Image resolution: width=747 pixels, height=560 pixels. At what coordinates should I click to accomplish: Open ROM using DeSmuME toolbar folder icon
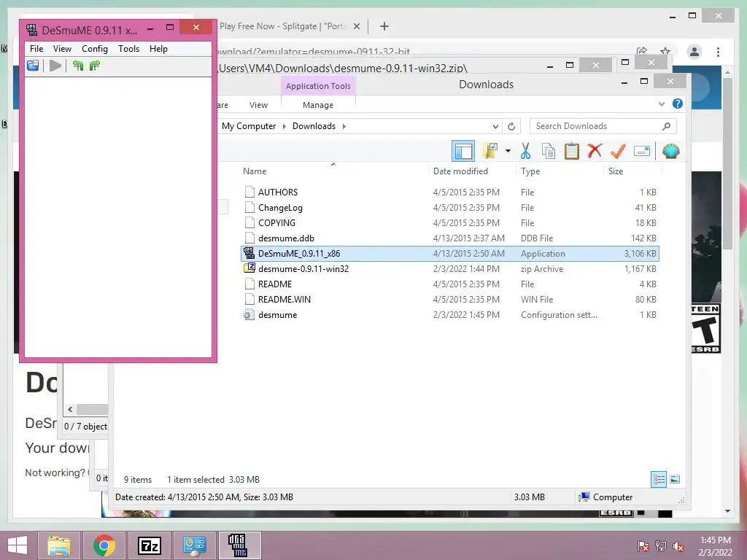(x=33, y=66)
